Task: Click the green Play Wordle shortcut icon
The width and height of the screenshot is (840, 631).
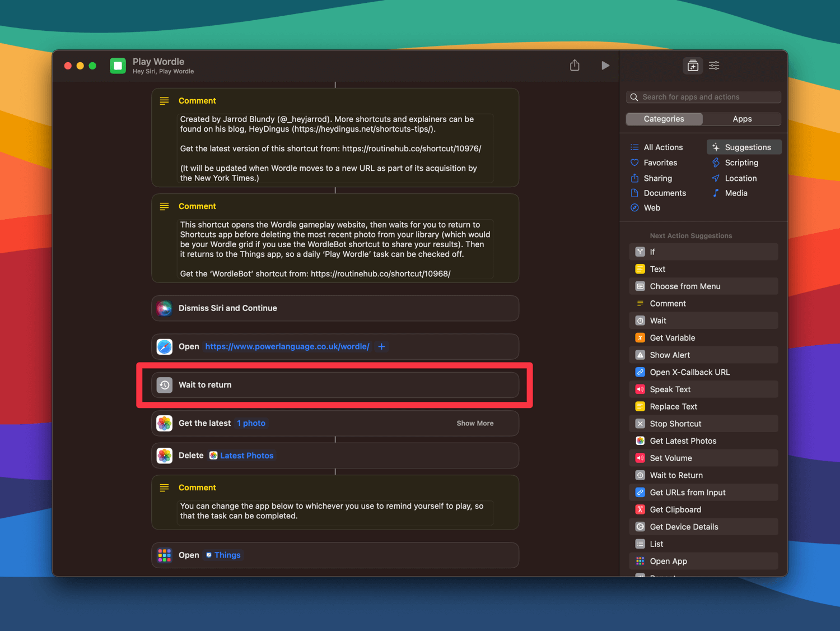Action: pos(118,66)
